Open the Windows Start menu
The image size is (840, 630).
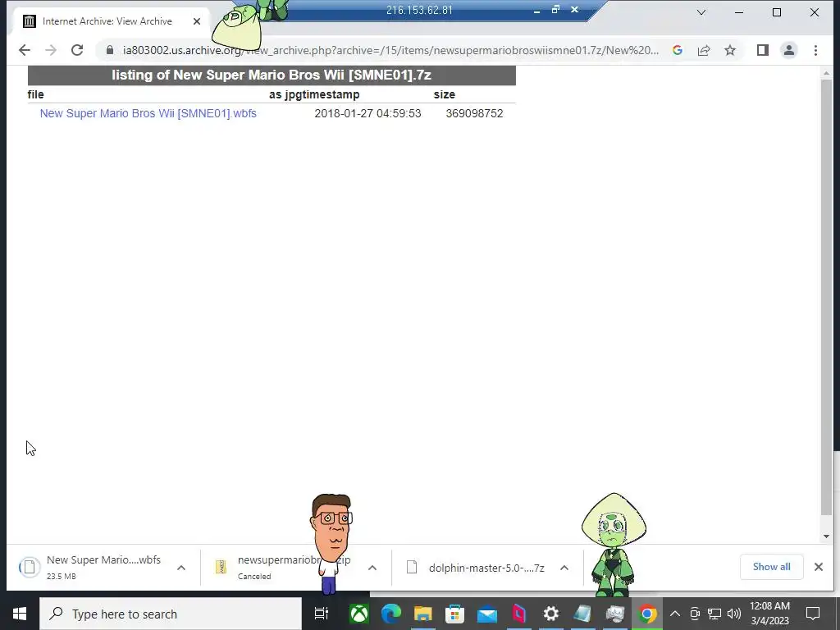(x=20, y=614)
